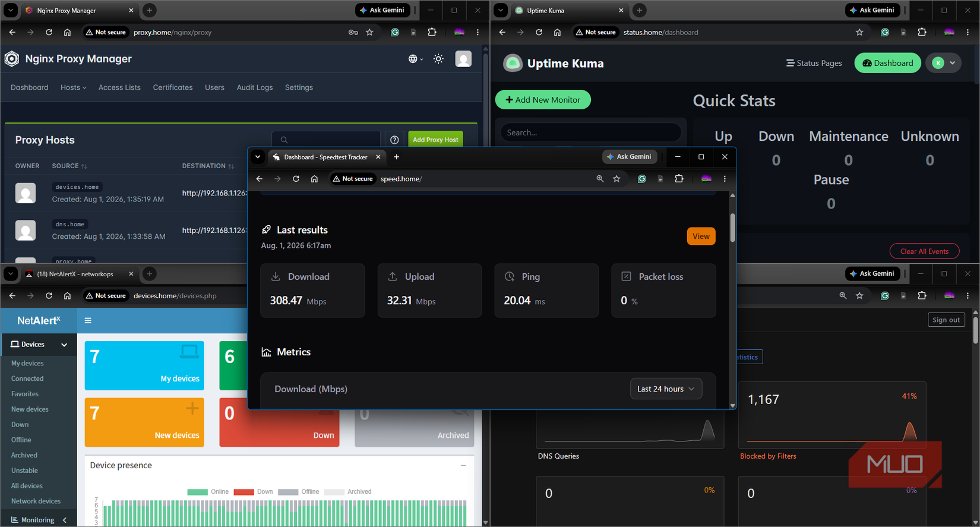Open Settings in Nginx Proxy Manager nav

pos(299,87)
